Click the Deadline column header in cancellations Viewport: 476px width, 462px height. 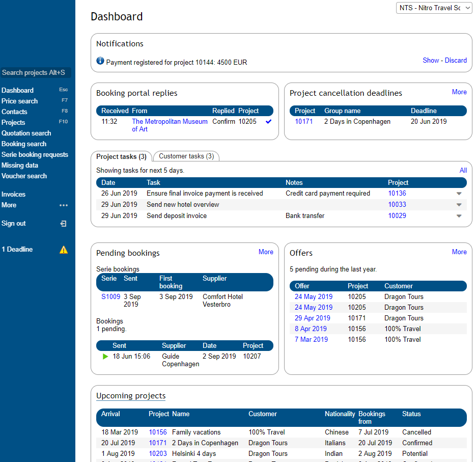click(424, 111)
